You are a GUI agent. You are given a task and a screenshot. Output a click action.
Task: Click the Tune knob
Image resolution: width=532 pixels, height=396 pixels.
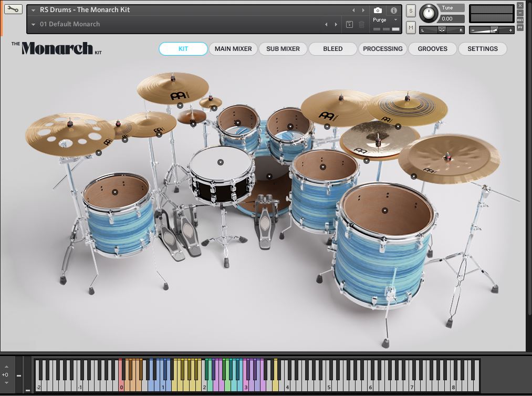tap(429, 14)
